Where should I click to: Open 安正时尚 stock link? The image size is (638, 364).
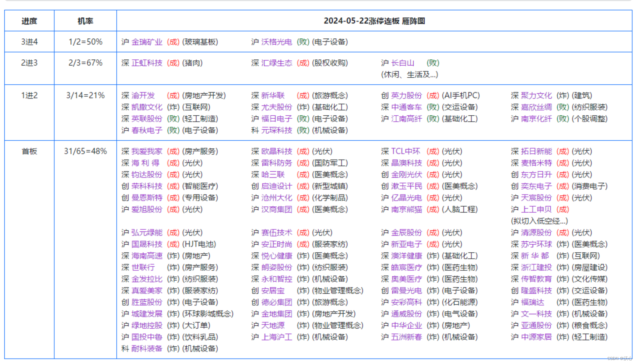(277, 244)
